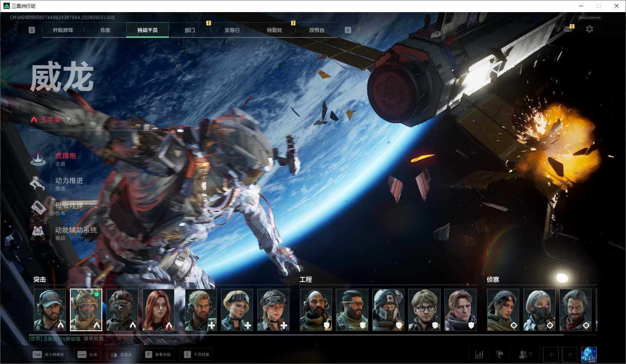Click the F 查看技能 button
This screenshot has width=626, height=364.
click(158, 355)
